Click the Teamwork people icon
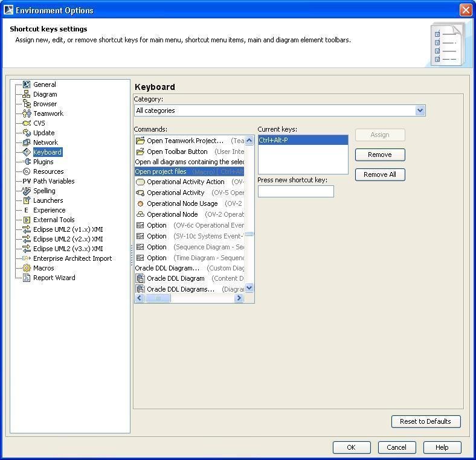 pos(27,113)
